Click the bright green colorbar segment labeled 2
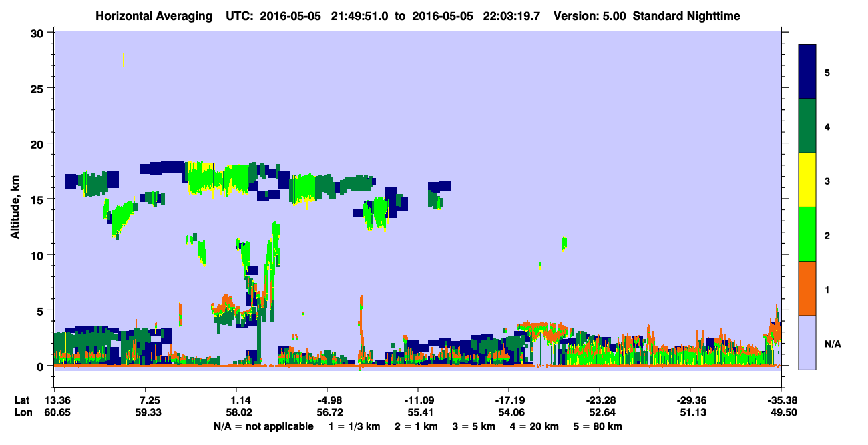Image resolution: width=868 pixels, height=445 pixels. [807, 234]
